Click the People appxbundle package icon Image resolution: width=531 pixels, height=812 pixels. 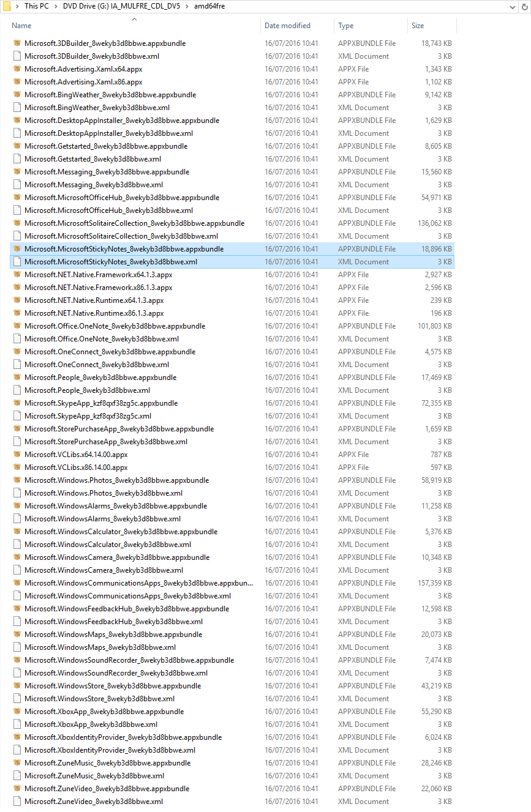pyautogui.click(x=17, y=378)
